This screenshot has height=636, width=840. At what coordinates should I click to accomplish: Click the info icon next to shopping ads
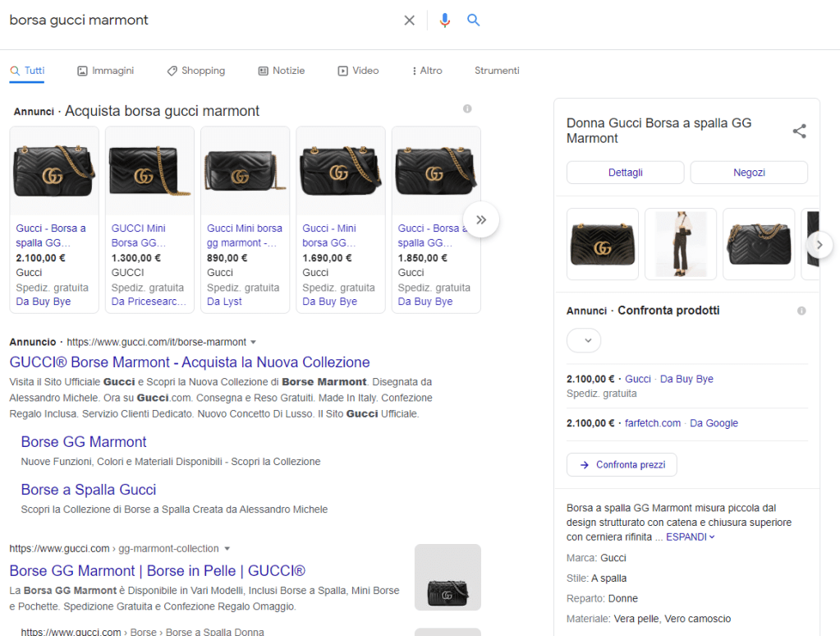coord(467,109)
